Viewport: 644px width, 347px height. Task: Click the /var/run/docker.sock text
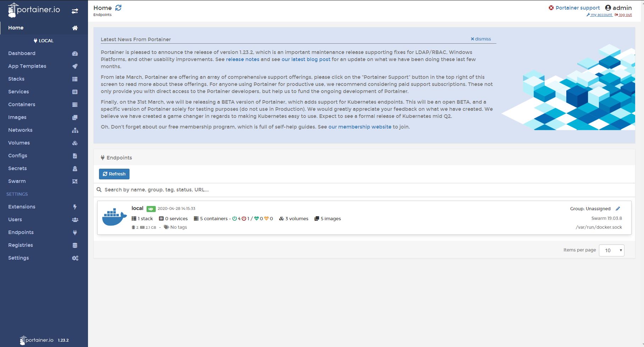(x=599, y=227)
